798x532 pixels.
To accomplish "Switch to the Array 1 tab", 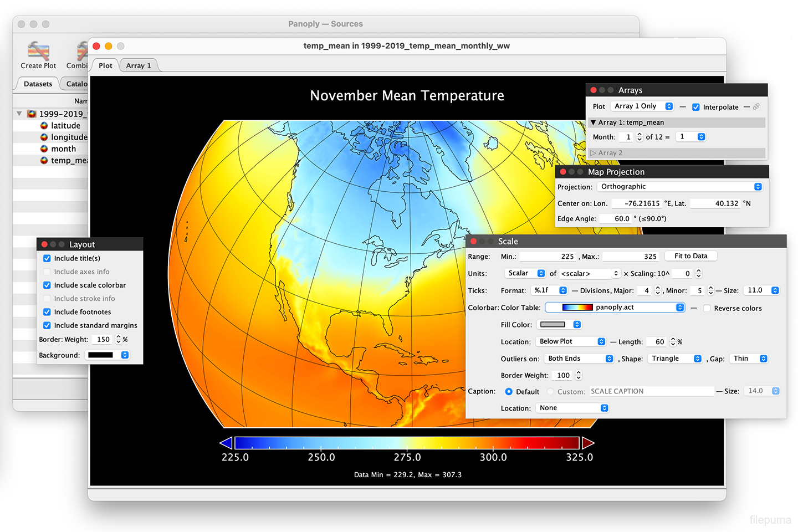I will coord(139,65).
